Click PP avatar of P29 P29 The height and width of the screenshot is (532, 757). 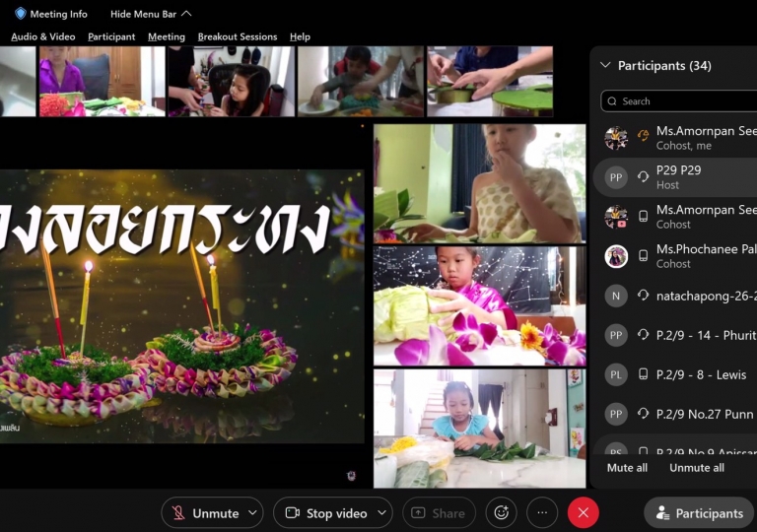click(616, 177)
